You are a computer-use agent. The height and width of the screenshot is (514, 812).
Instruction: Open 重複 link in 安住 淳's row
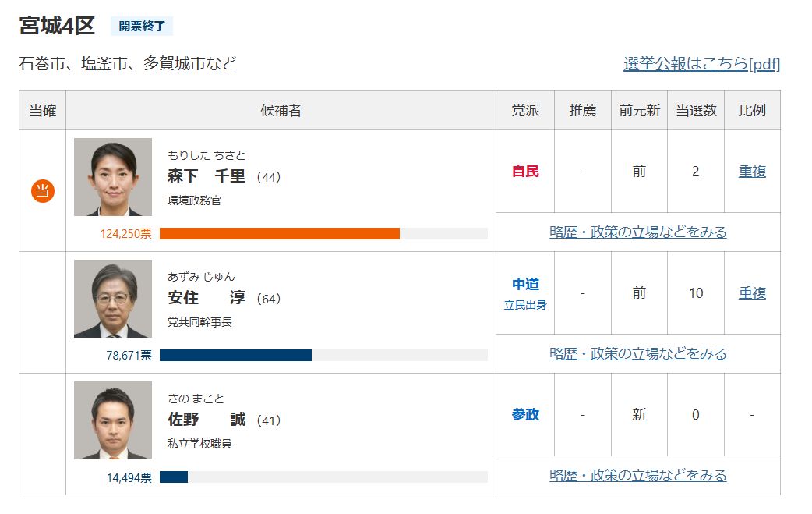click(x=752, y=293)
